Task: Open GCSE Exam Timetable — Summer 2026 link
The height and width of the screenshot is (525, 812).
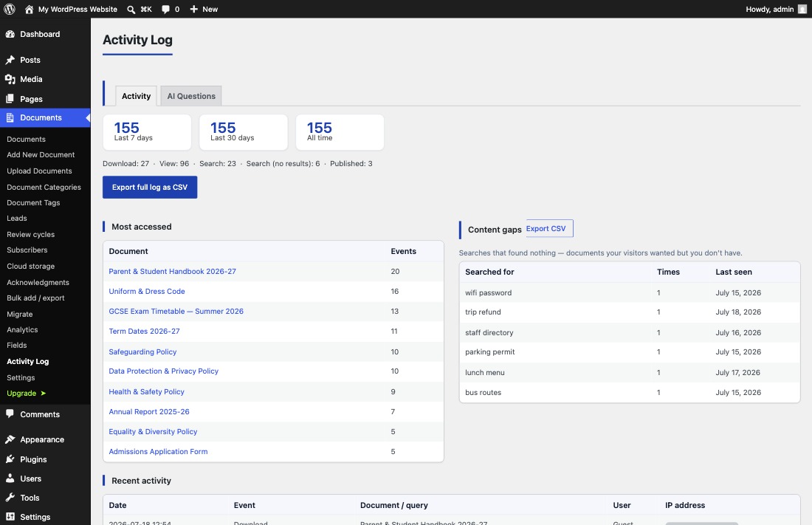Action: (x=176, y=311)
